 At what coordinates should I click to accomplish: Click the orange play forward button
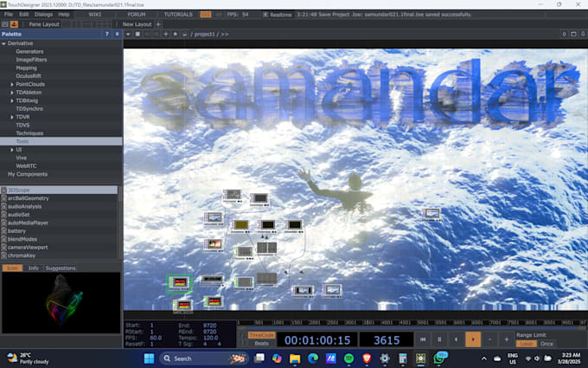click(473, 339)
